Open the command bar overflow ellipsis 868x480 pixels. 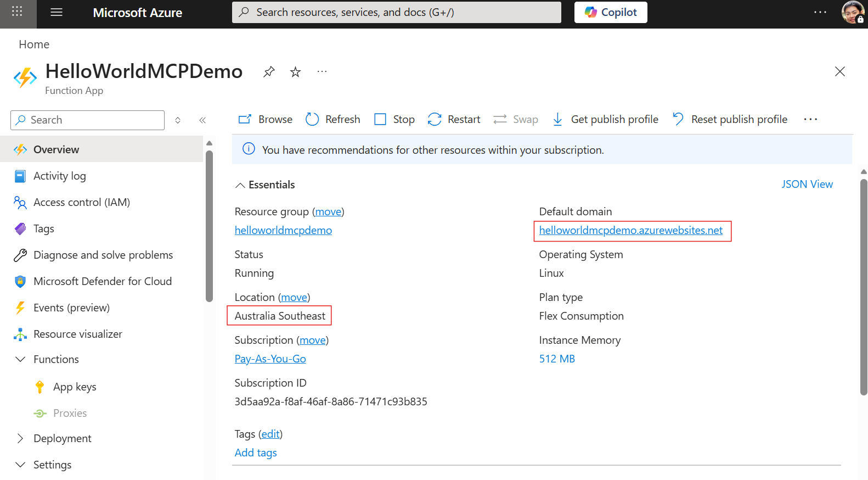(810, 119)
